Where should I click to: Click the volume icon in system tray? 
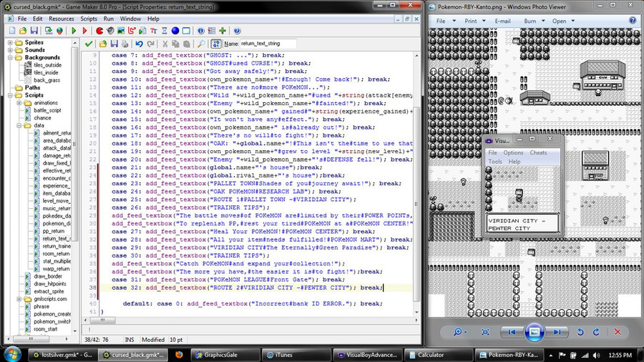click(596, 356)
